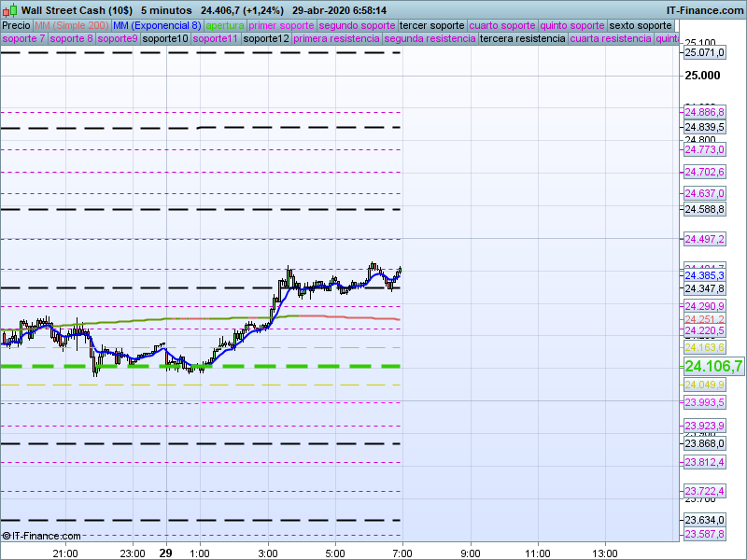The width and height of the screenshot is (747, 560).
Task: Click the soporte11 indicator label
Action: click(216, 38)
